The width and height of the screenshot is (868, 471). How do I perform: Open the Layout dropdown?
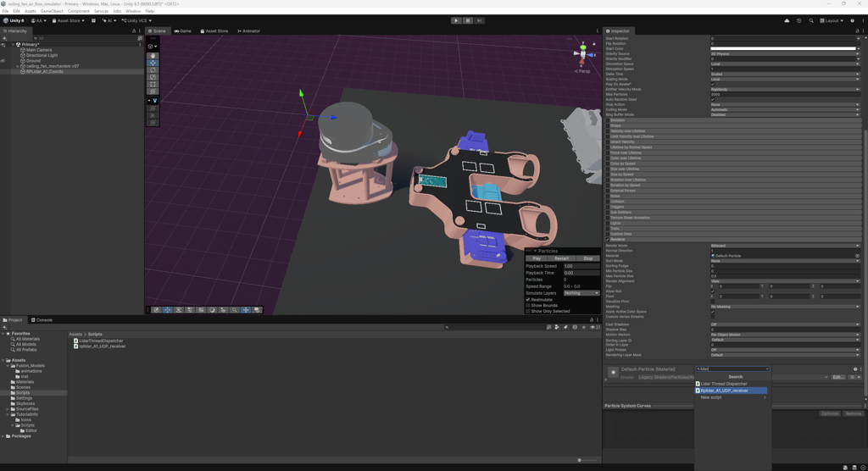pos(832,20)
